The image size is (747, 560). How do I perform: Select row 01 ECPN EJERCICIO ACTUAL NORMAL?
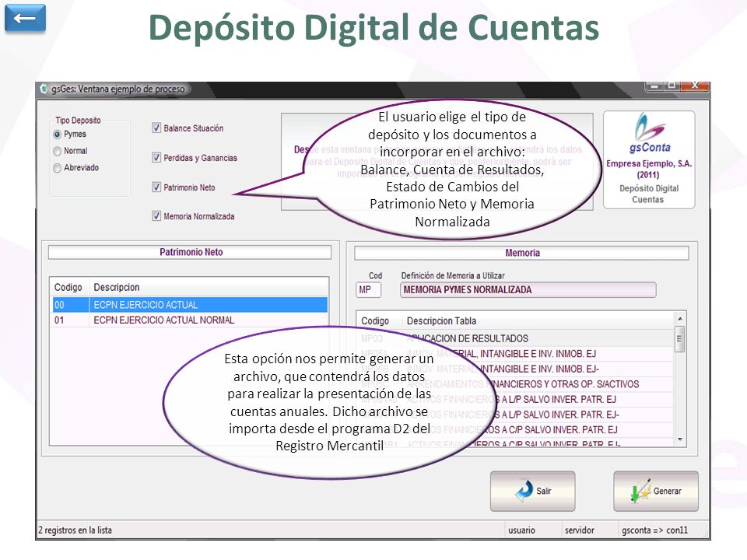(x=190, y=320)
